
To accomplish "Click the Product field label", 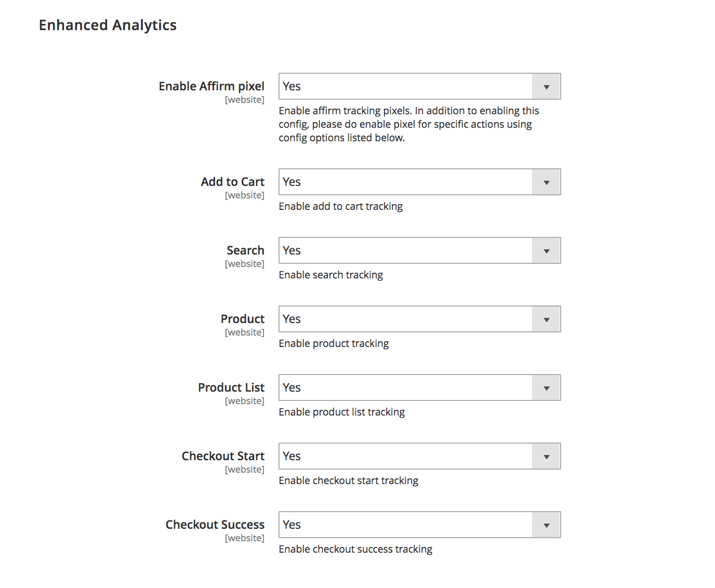I will (x=243, y=319).
